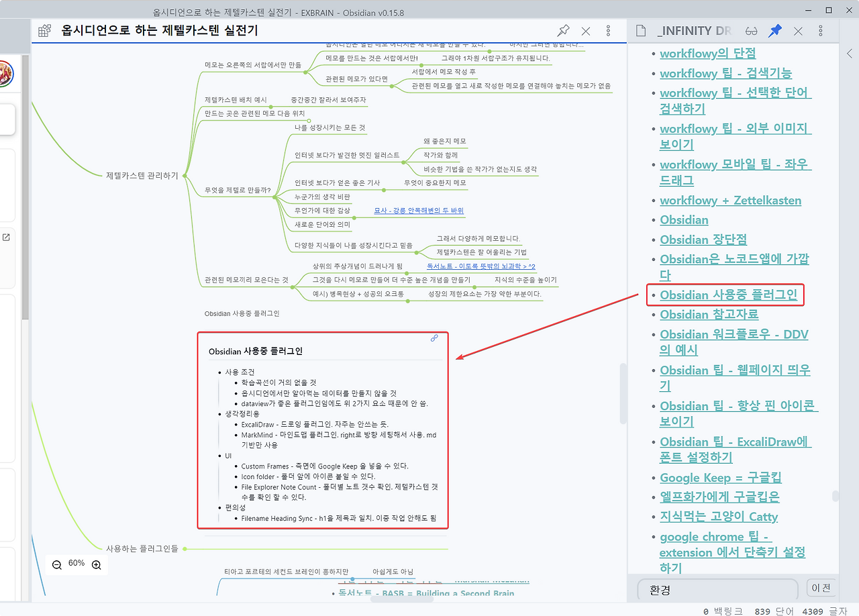This screenshot has height=616, width=859.
Task: Open the link 'Obsidian 팁 - 웹페이지 띄우기'
Action: click(736, 378)
